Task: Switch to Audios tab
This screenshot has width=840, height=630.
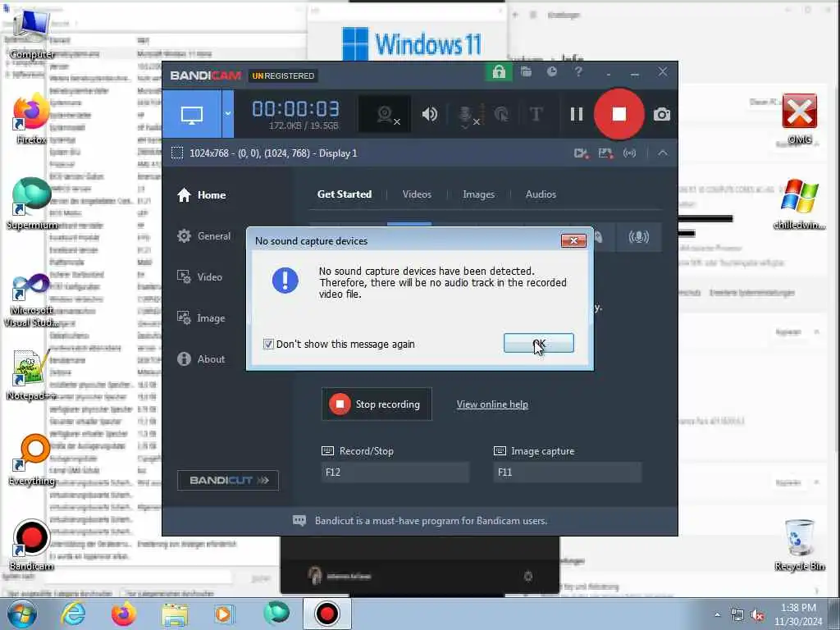Action: [x=541, y=194]
